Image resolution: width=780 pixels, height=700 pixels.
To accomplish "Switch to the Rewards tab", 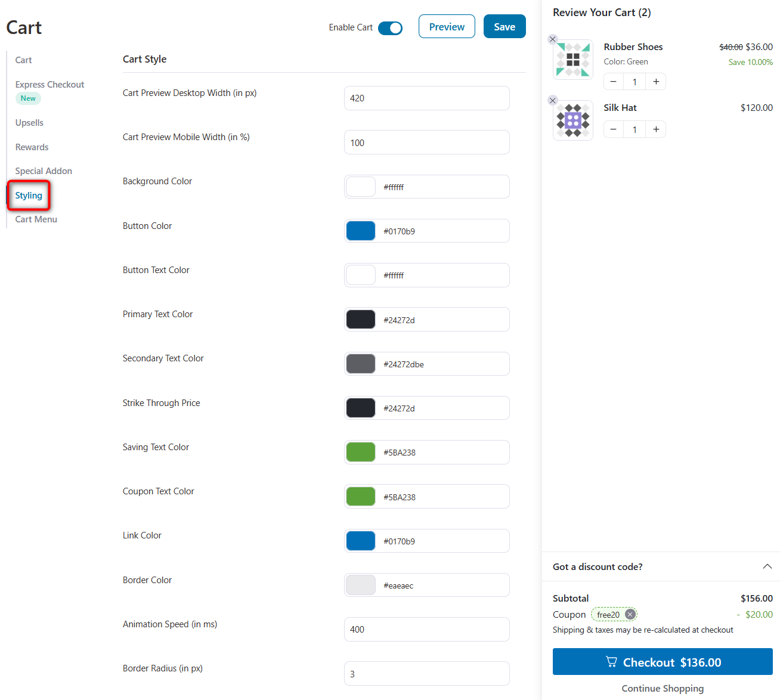I will click(32, 147).
